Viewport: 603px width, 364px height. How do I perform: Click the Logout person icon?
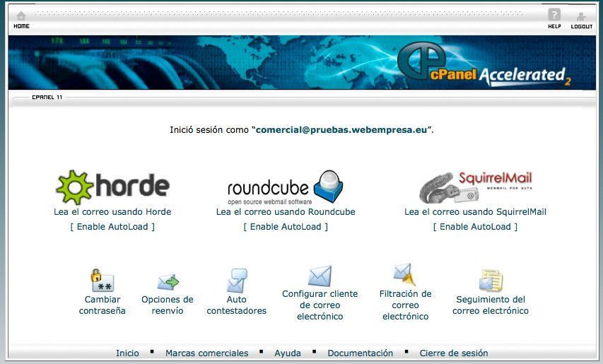click(x=581, y=16)
